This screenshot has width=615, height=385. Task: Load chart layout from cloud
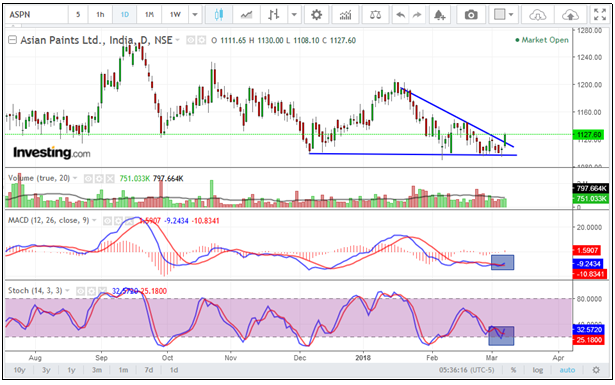coord(538,15)
